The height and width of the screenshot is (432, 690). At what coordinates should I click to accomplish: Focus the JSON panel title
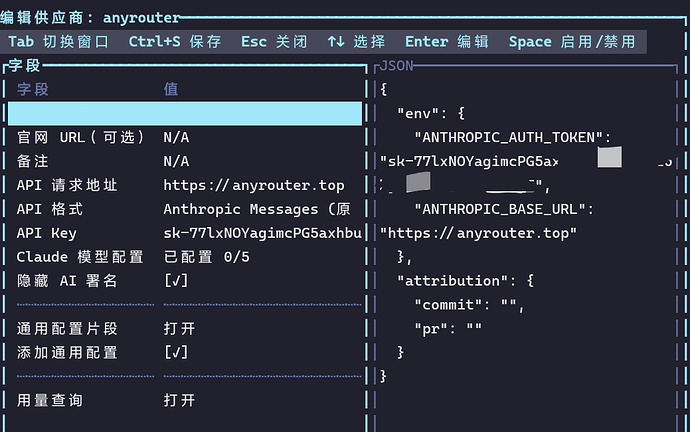click(396, 66)
